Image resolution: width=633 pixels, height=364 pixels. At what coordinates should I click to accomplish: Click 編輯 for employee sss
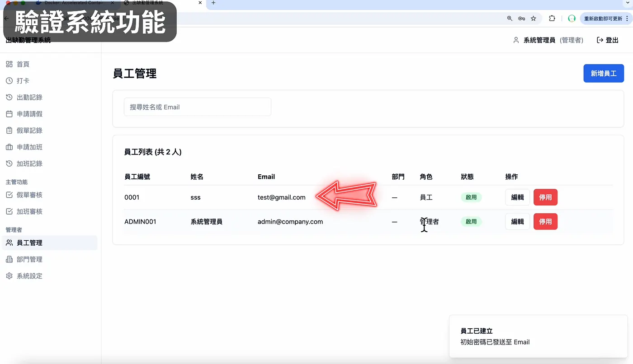click(x=517, y=197)
